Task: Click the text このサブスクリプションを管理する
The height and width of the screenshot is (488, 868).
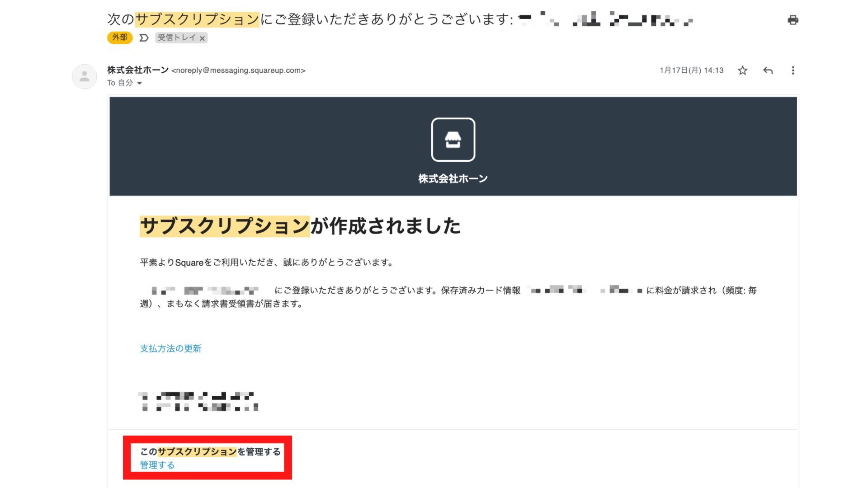Action: pos(210,452)
